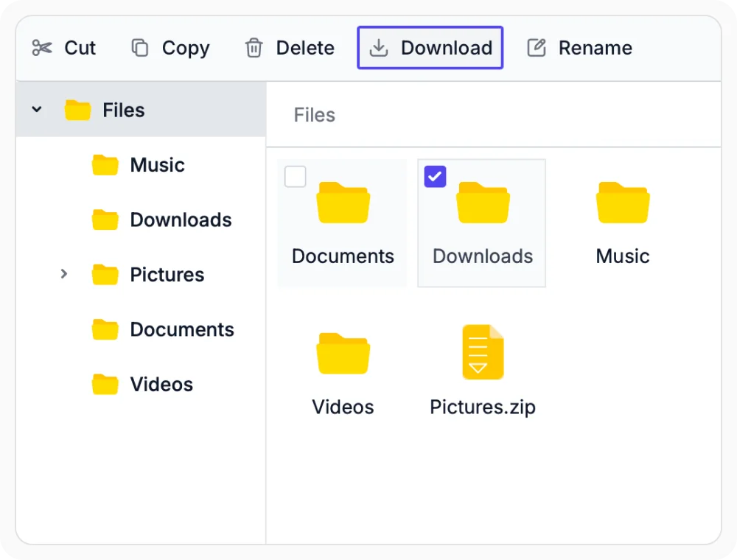737x560 pixels.
Task: Open Music folder in sidebar tree
Action: [x=157, y=165]
